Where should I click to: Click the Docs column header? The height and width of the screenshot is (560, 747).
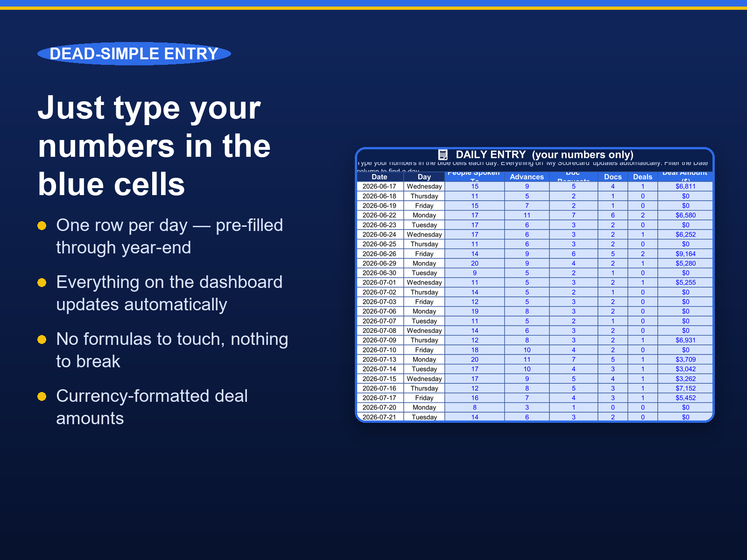(x=613, y=177)
